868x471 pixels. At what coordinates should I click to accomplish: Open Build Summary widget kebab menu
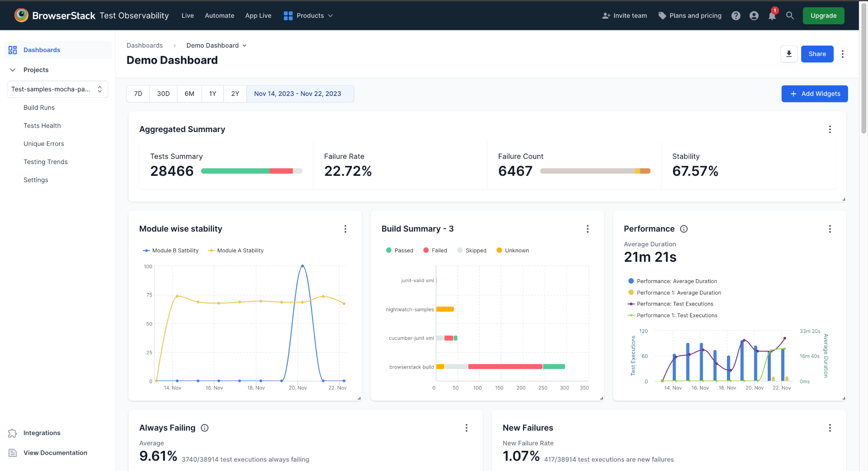click(x=587, y=229)
